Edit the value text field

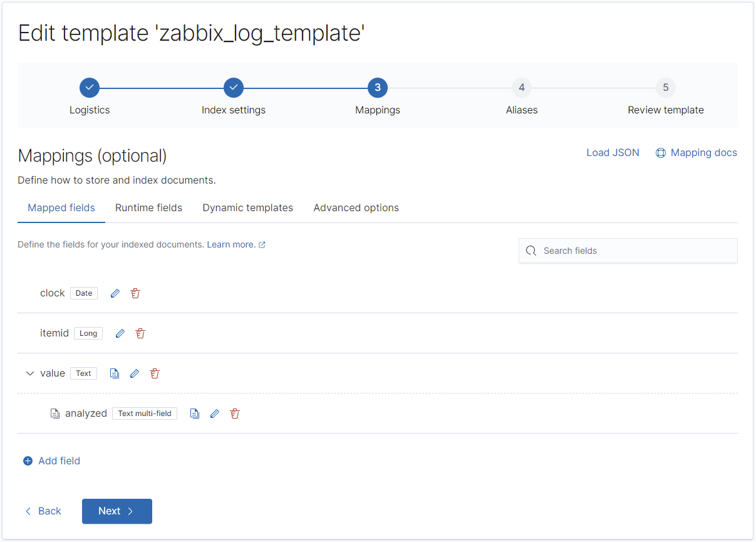click(134, 373)
